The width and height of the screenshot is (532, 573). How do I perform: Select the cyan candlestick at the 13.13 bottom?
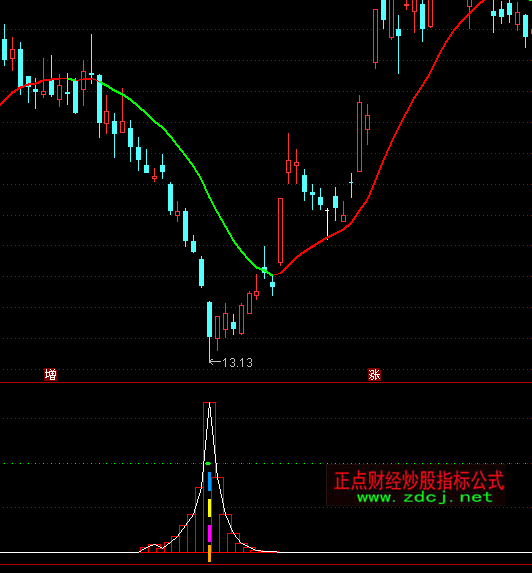coord(209,331)
